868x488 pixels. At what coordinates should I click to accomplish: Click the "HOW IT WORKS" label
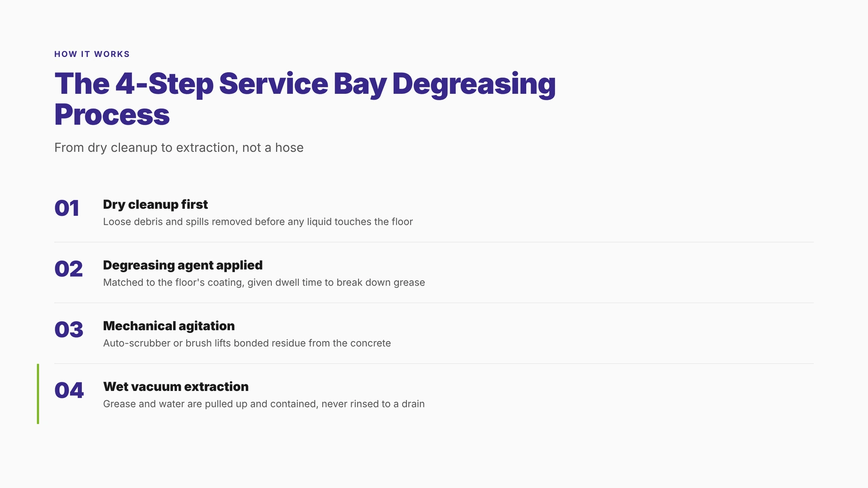[x=92, y=54]
